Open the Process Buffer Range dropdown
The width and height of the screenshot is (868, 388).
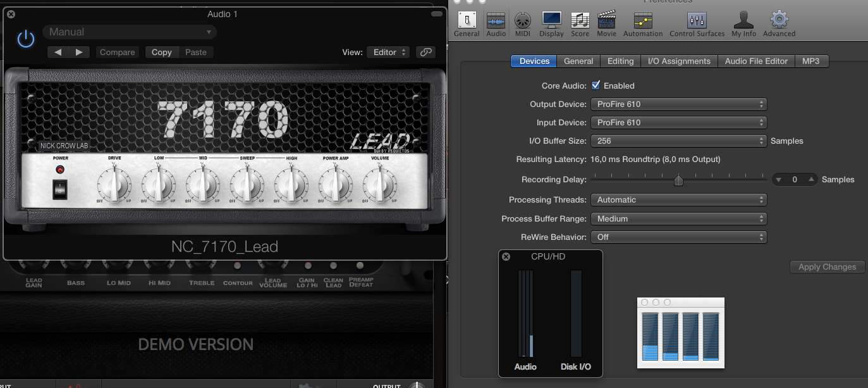[x=678, y=219]
